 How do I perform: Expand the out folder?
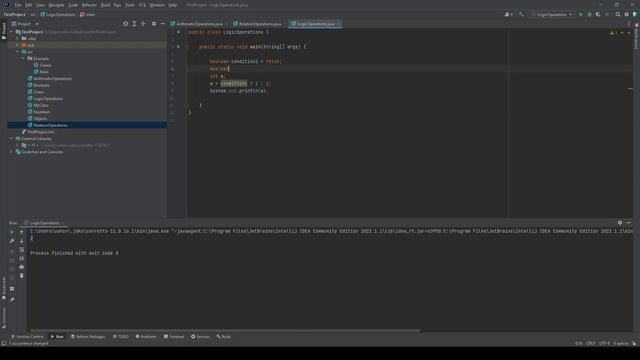[18, 45]
